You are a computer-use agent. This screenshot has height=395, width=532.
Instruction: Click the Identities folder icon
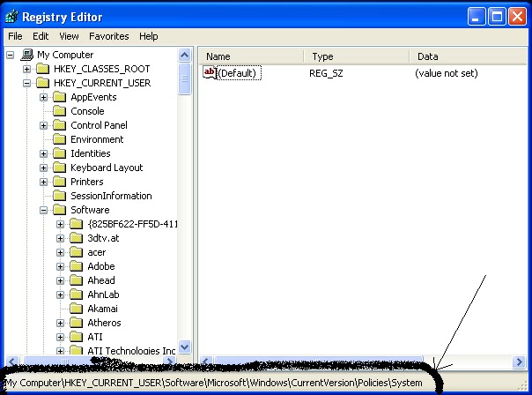tap(60, 153)
